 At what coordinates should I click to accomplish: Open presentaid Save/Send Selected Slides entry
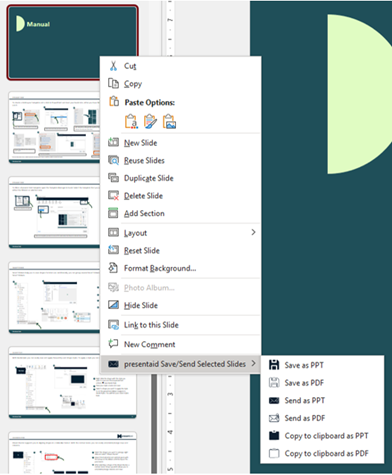(180, 364)
